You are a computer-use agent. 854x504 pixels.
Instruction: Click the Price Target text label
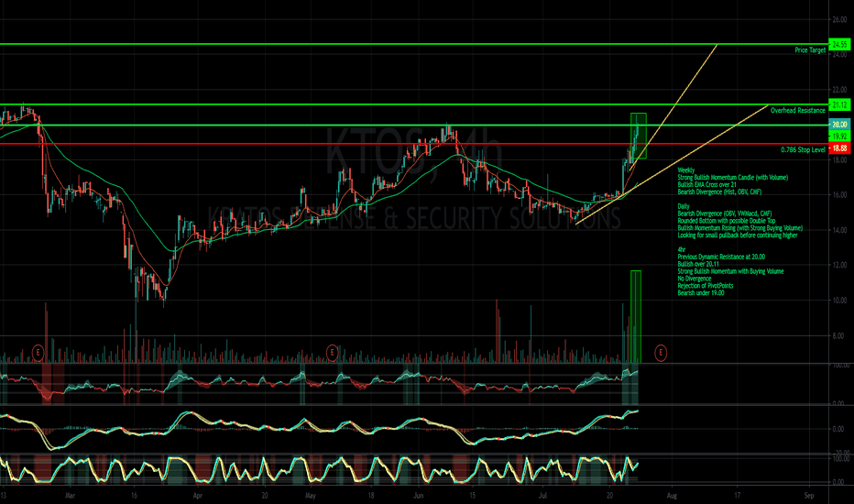coord(810,50)
